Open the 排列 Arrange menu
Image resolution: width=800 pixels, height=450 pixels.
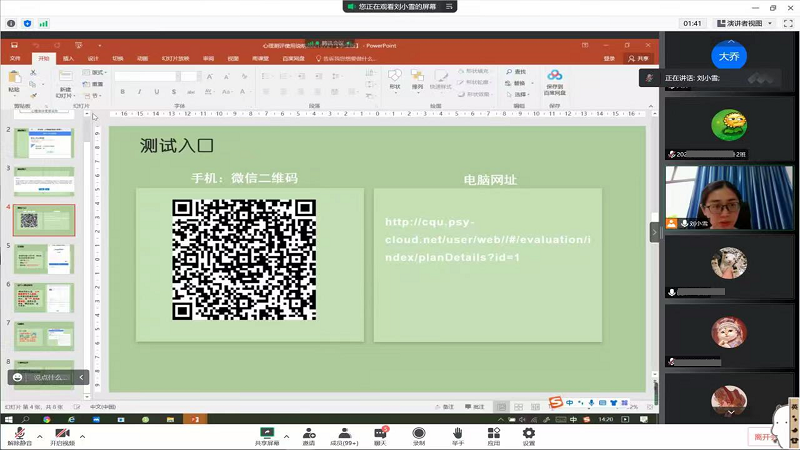(417, 81)
